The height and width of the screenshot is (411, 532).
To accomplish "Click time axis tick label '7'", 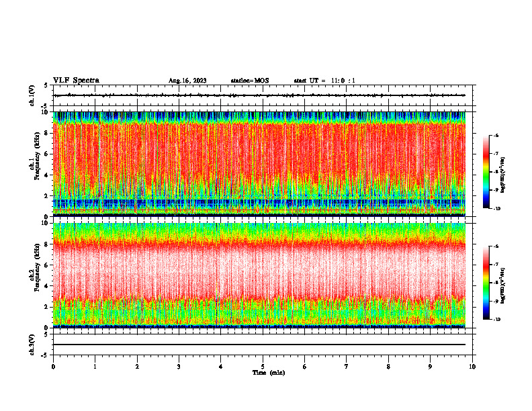I will (x=347, y=367).
